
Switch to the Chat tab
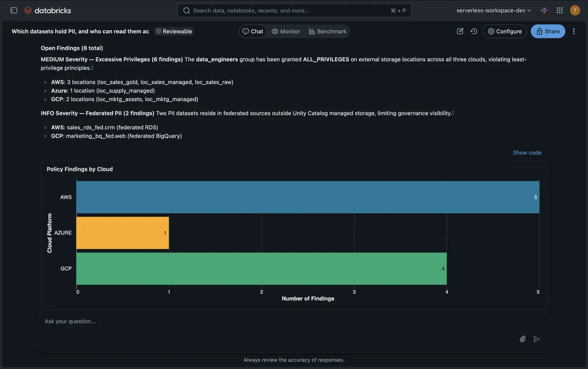(253, 31)
